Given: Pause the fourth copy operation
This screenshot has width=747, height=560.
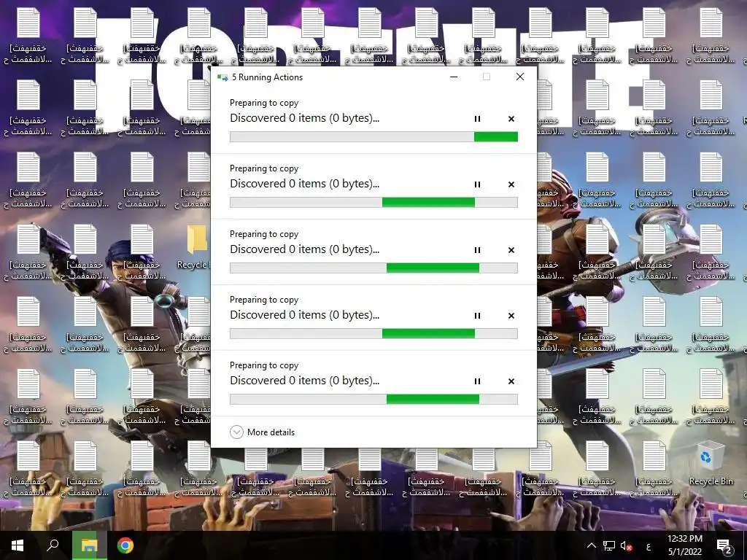Looking at the screenshot, I should coord(477,316).
